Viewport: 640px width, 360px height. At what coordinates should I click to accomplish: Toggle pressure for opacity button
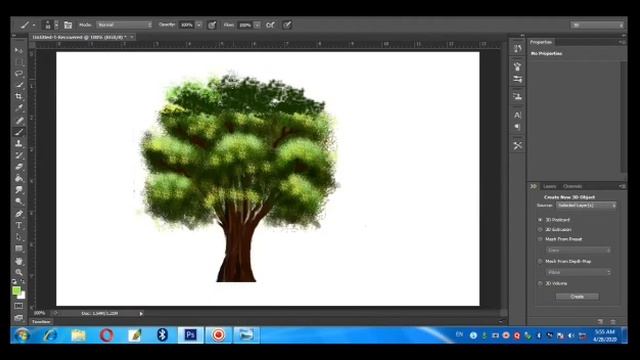(212, 25)
